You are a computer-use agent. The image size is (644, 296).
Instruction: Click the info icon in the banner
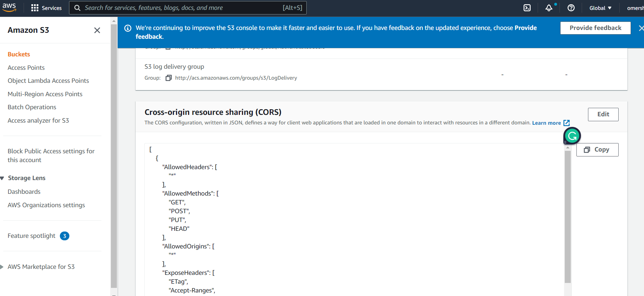point(128,28)
